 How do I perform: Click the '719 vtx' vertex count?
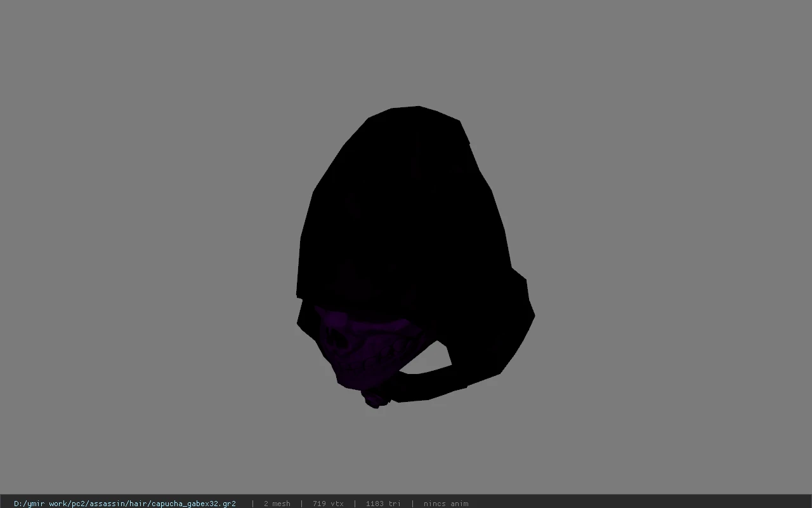pyautogui.click(x=328, y=504)
